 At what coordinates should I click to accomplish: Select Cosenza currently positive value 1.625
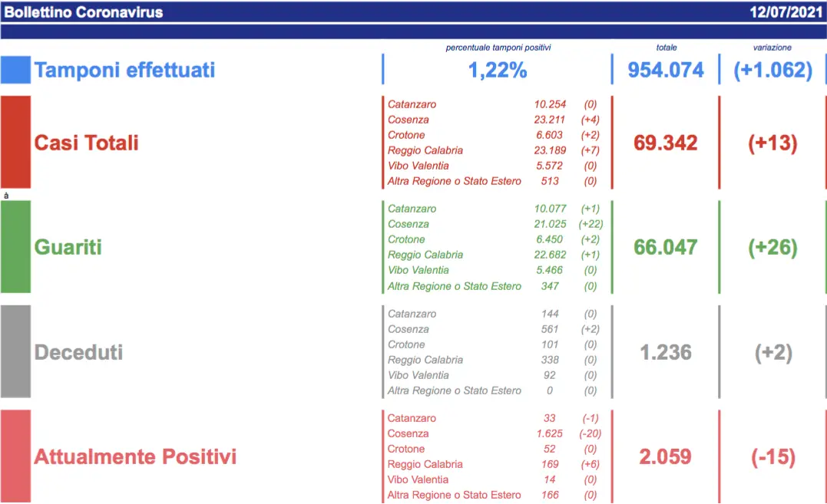[x=550, y=433]
